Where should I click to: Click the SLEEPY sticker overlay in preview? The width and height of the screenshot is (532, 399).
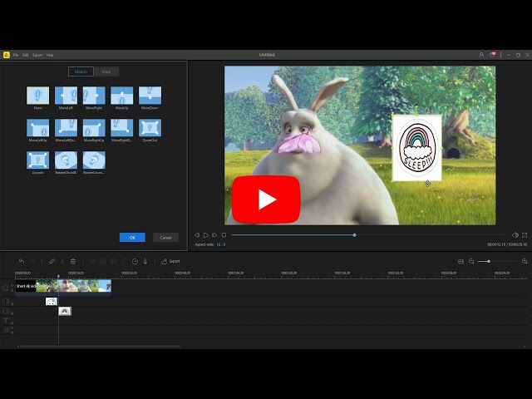pos(417,148)
